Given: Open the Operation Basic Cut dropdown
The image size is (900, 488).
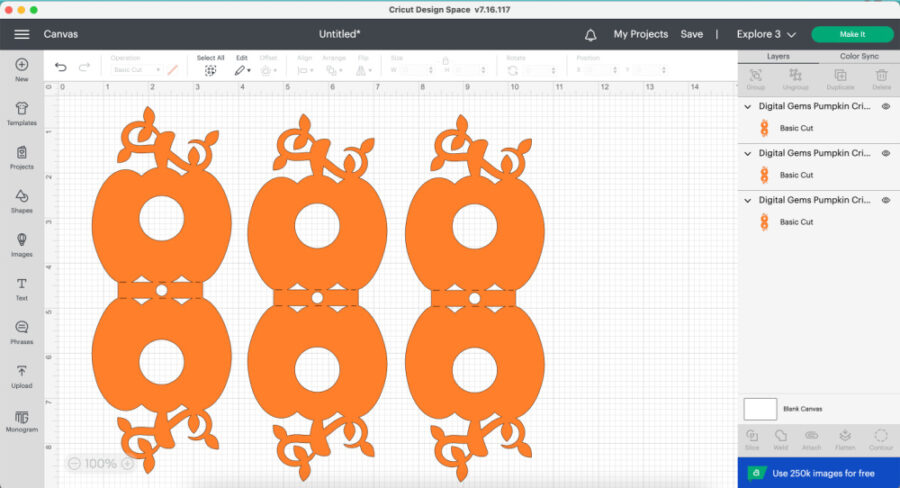Looking at the screenshot, I should tap(135, 70).
